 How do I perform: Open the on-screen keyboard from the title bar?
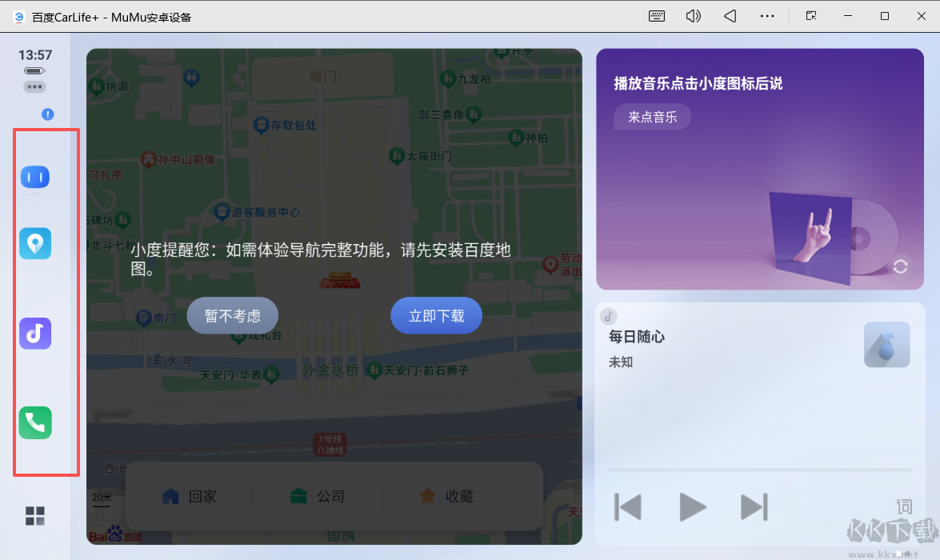pyautogui.click(x=656, y=16)
